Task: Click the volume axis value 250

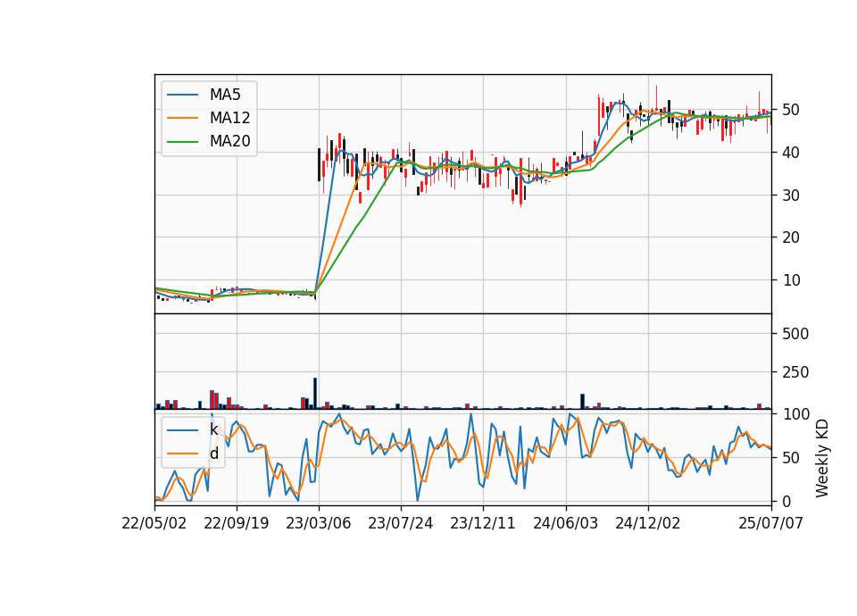Action: [x=795, y=372]
